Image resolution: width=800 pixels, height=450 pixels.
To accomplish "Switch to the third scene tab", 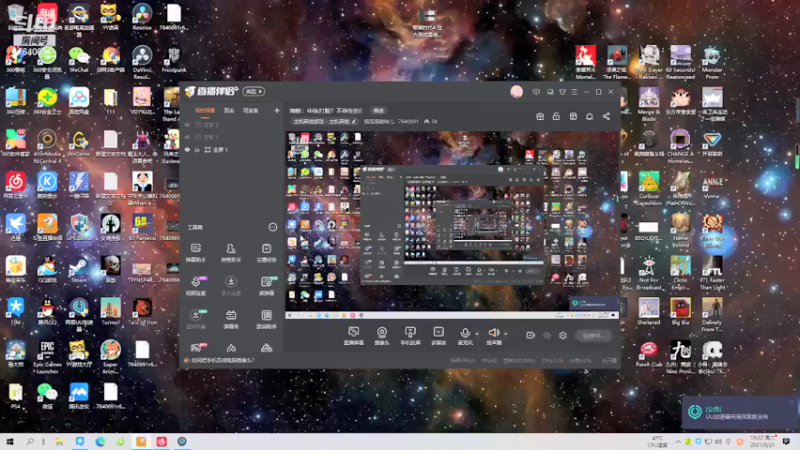I will 251,110.
